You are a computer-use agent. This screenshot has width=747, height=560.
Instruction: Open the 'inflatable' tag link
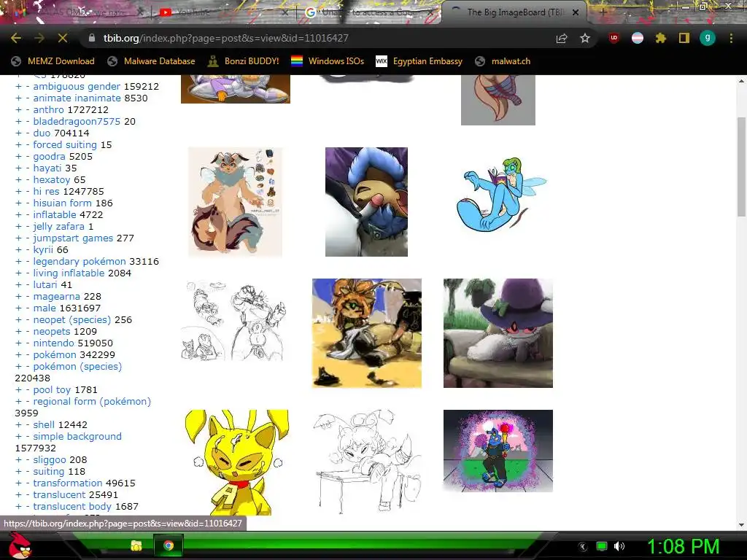(x=55, y=215)
